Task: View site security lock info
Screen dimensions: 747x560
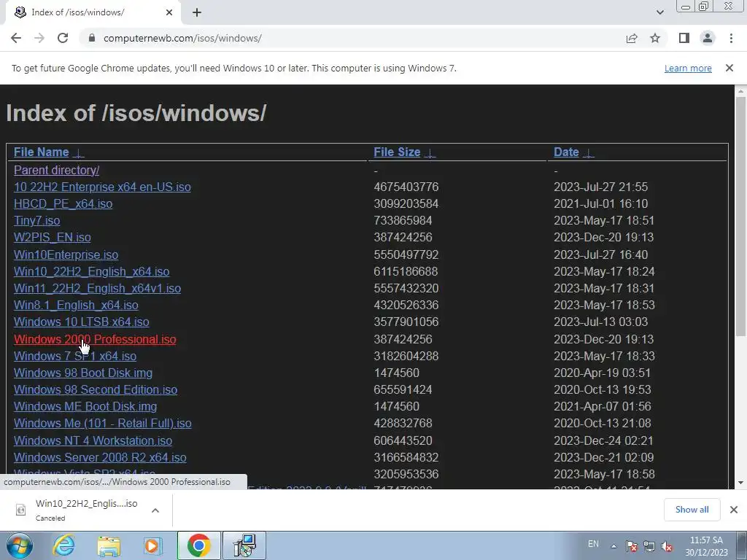Action: [x=92, y=38]
